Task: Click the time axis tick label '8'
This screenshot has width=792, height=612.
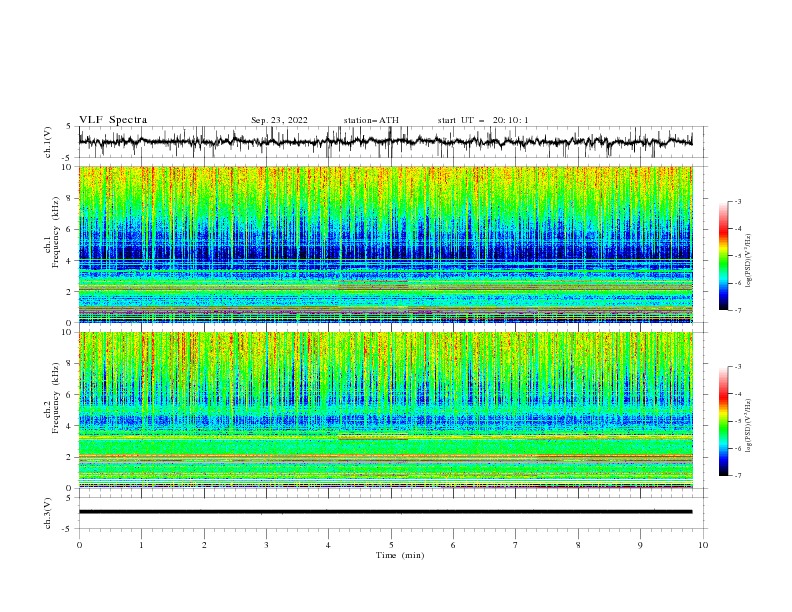Action: click(578, 545)
